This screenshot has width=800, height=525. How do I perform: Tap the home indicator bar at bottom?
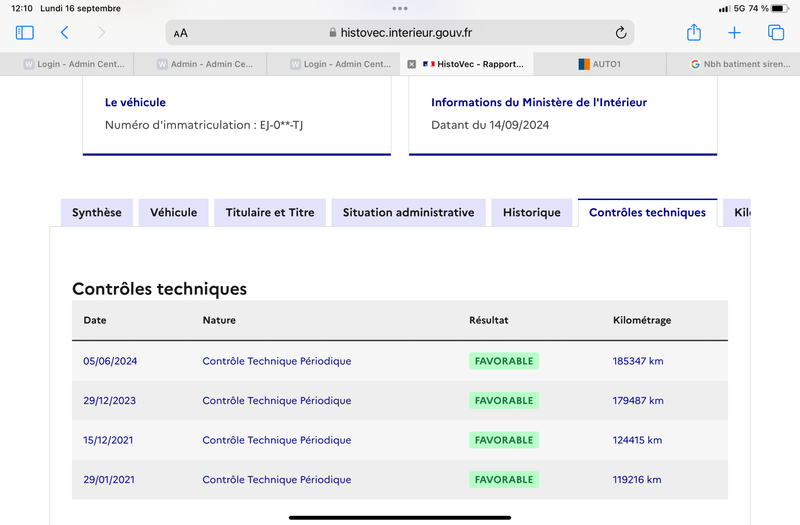pos(400,517)
